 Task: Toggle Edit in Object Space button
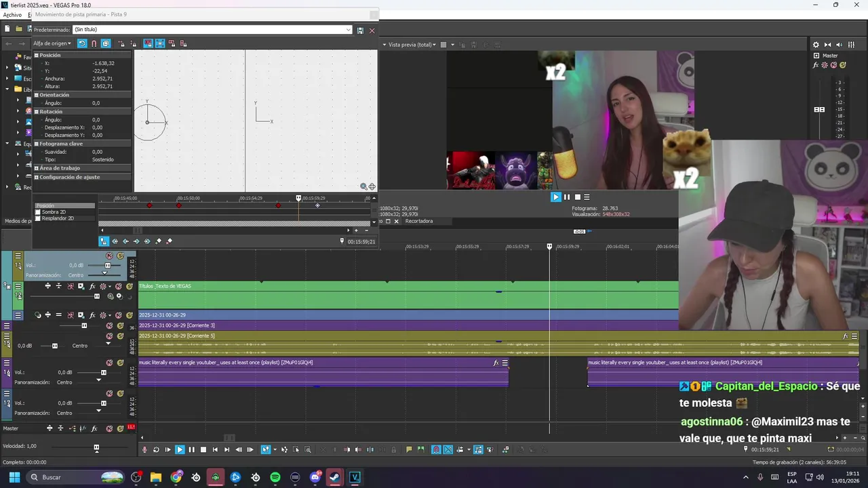[106, 43]
